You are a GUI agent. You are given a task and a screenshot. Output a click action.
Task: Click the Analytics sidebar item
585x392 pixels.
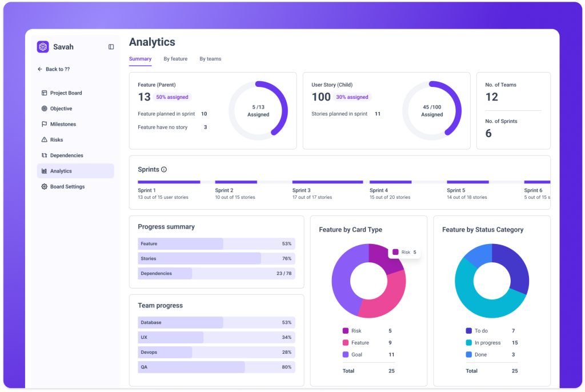tap(75, 171)
